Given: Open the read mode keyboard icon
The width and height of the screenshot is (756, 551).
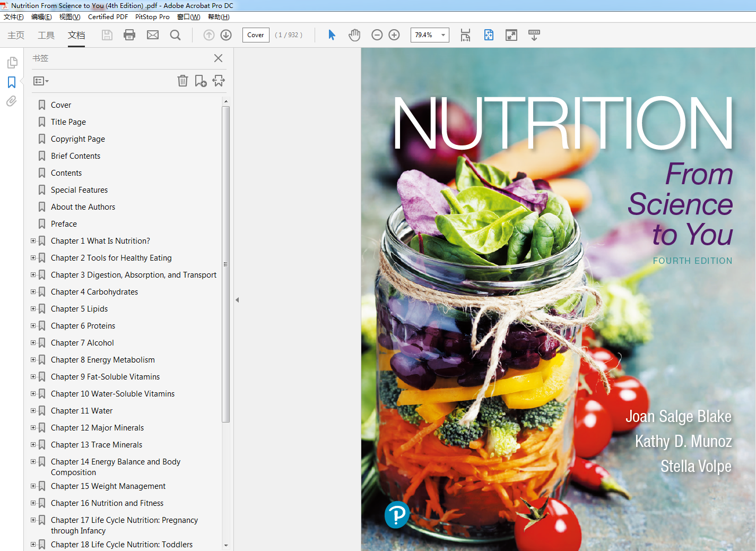Looking at the screenshot, I should 534,35.
